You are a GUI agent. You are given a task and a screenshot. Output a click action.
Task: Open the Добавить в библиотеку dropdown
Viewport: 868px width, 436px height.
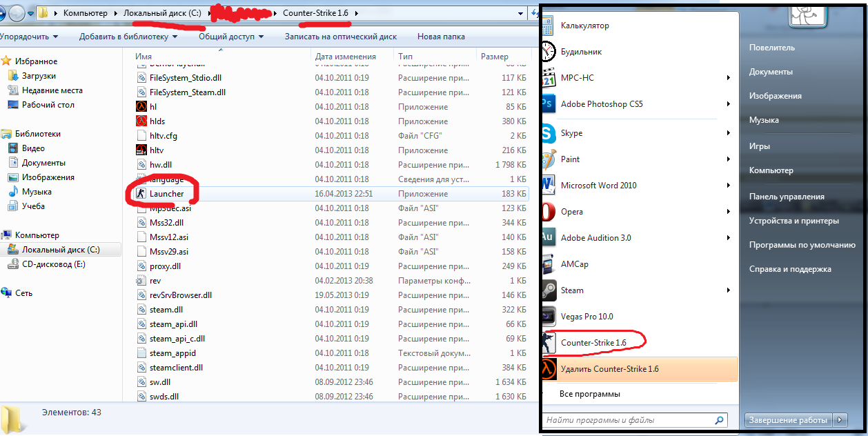128,37
